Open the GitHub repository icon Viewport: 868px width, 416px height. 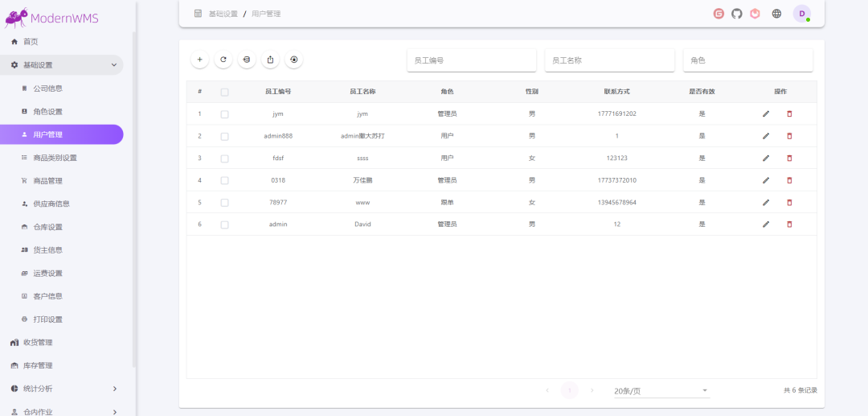tap(737, 14)
